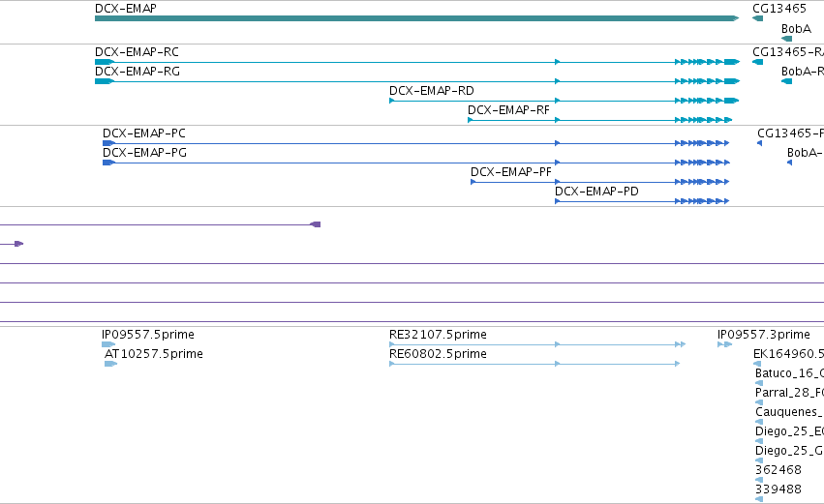Click the AT10257.5prime EST block
The image size is (824, 504).
click(x=110, y=364)
